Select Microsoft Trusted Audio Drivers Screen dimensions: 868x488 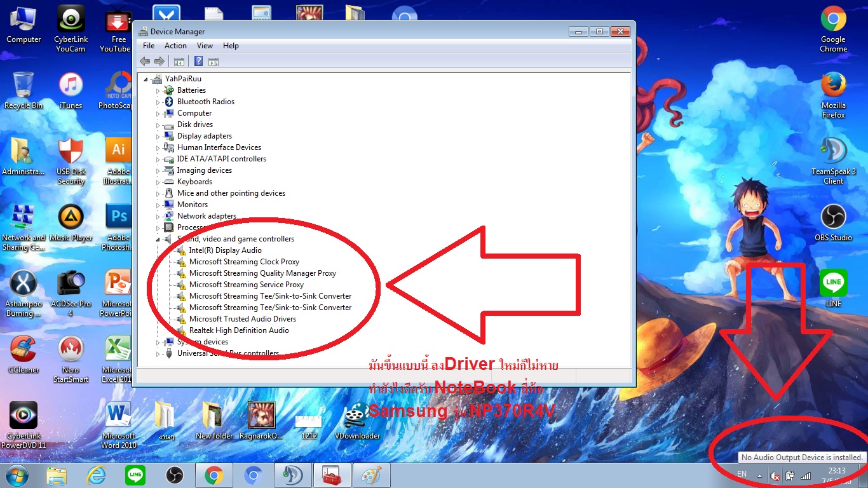243,319
